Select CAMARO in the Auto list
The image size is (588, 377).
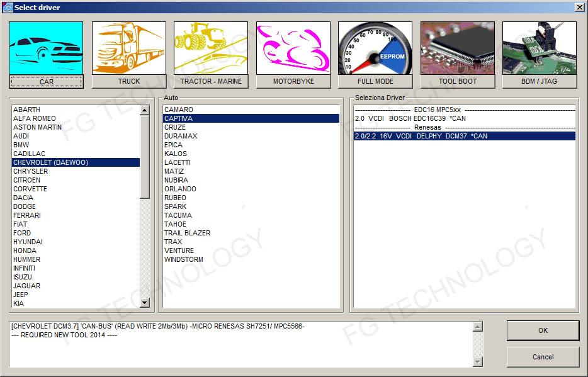[251, 110]
